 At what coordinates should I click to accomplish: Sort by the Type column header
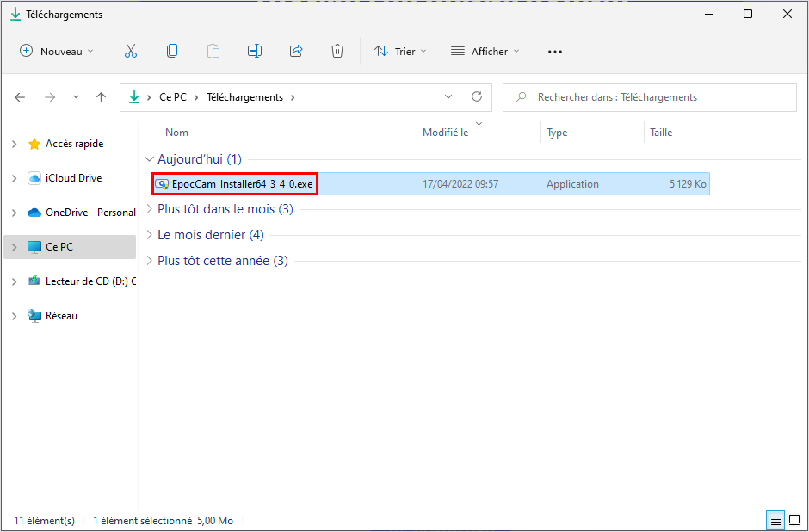[557, 132]
